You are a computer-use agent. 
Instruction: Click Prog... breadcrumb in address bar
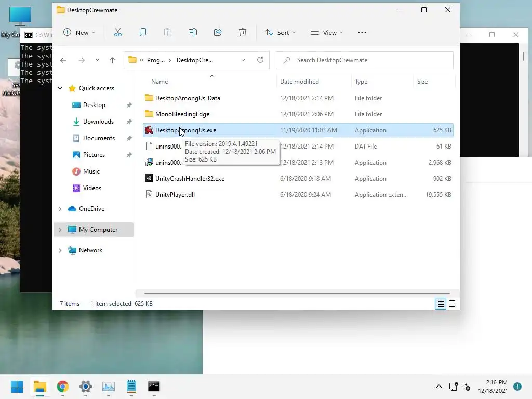coord(156,60)
